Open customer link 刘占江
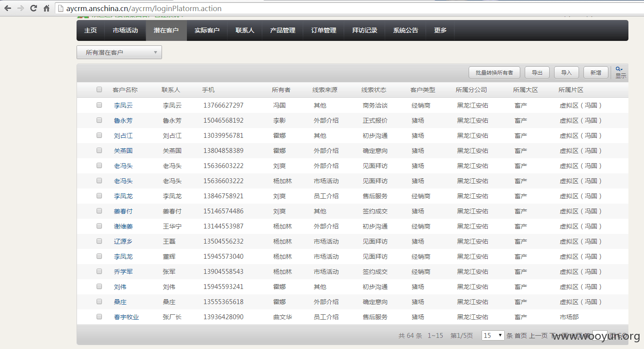The width and height of the screenshot is (644, 349). click(123, 136)
